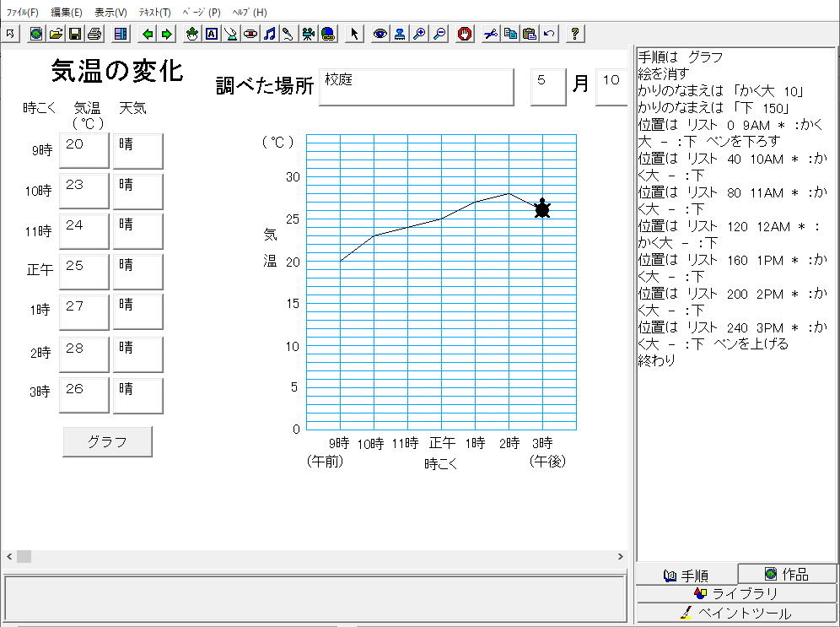
Task: Click the printer icon
Action: (x=94, y=34)
